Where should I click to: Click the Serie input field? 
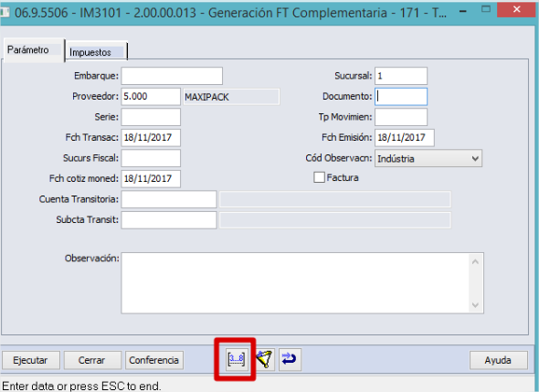[x=151, y=117]
